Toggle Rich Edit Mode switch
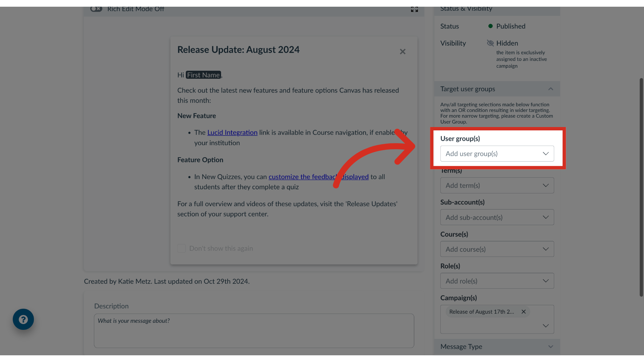The width and height of the screenshot is (644, 362). pyautogui.click(x=96, y=9)
